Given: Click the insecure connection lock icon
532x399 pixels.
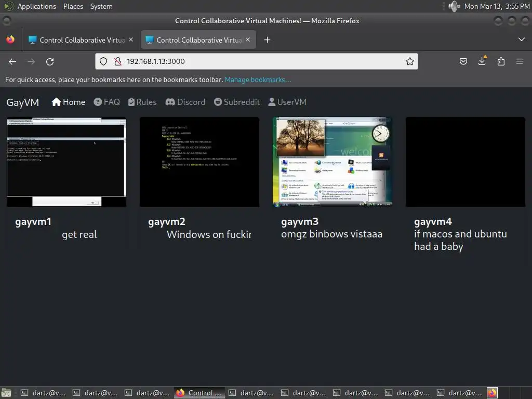Looking at the screenshot, I should tap(118, 61).
